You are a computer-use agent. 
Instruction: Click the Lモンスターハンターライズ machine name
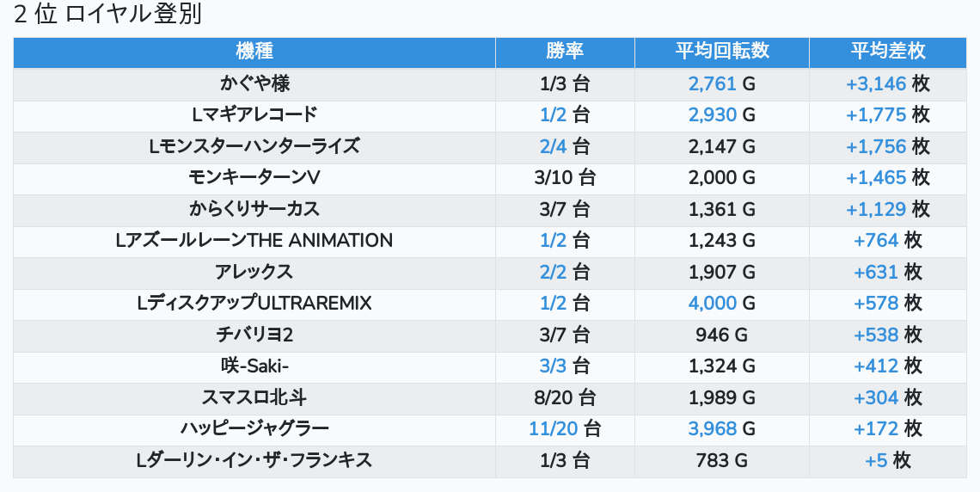[x=254, y=146]
